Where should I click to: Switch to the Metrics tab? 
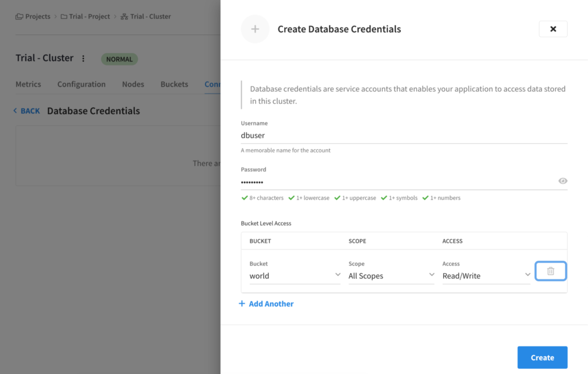(28, 84)
